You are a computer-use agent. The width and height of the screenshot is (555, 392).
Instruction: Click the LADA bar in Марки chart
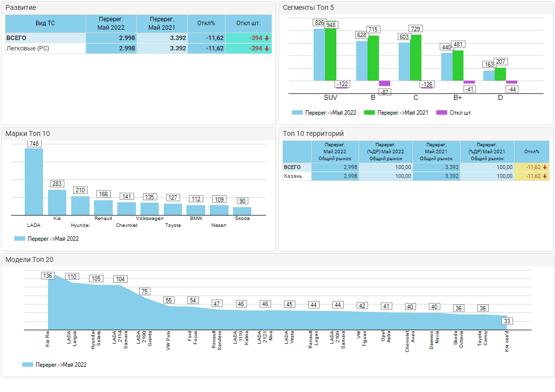click(x=34, y=181)
